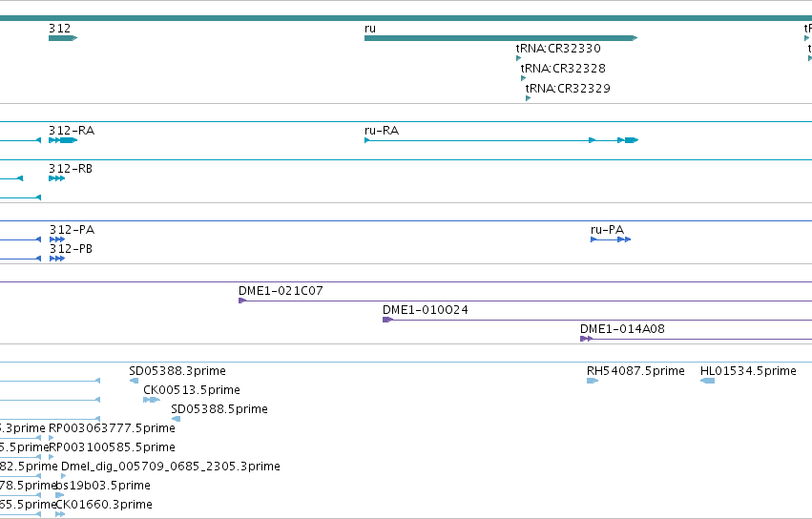Viewport: 812px width, 519px height.
Task: Click the '312-RA' transcript label
Action: pyautogui.click(x=72, y=131)
